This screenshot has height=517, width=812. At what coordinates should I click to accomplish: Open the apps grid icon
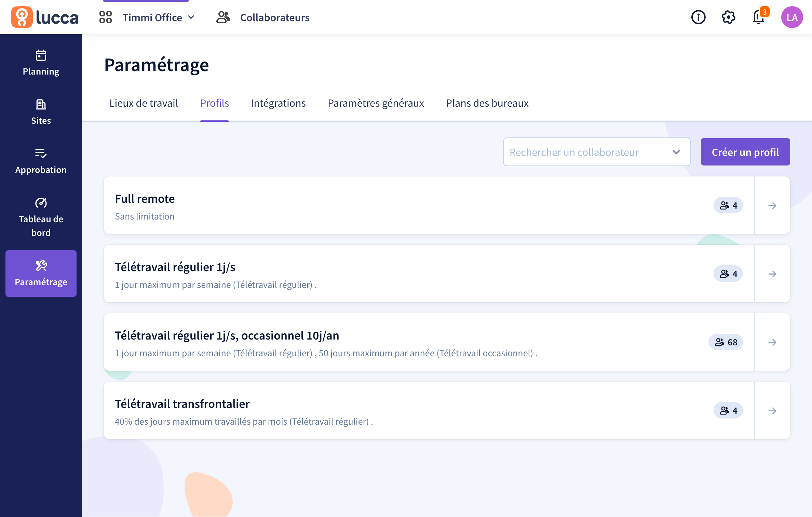(105, 17)
